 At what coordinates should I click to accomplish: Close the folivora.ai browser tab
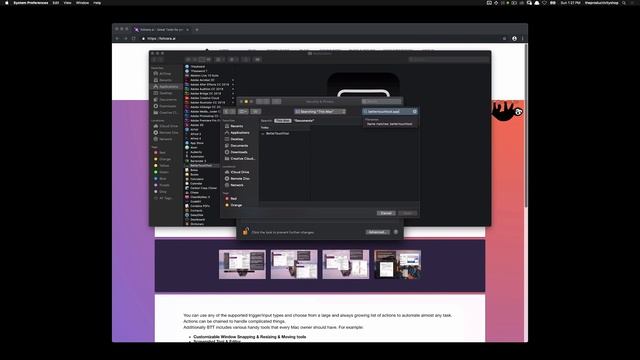[x=187, y=30]
